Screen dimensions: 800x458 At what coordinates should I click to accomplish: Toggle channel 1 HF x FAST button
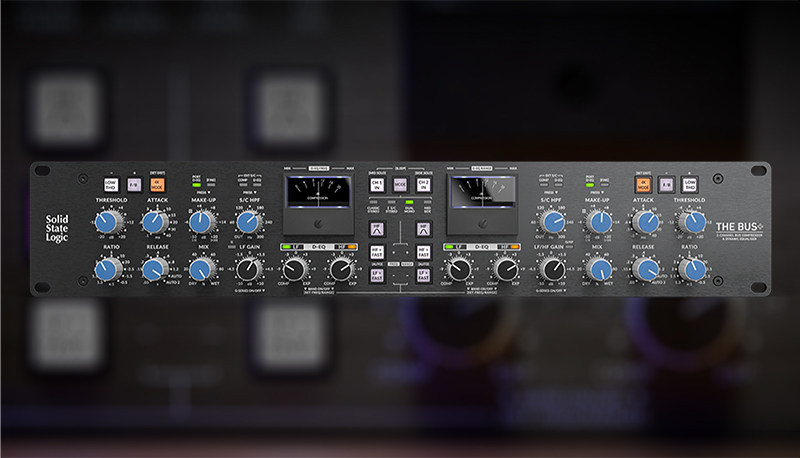pos(377,252)
